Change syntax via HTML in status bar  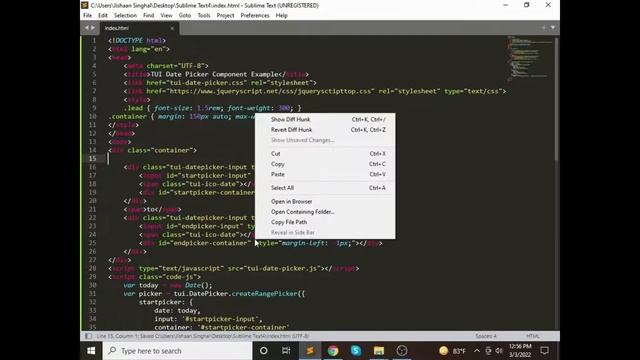[533, 336]
